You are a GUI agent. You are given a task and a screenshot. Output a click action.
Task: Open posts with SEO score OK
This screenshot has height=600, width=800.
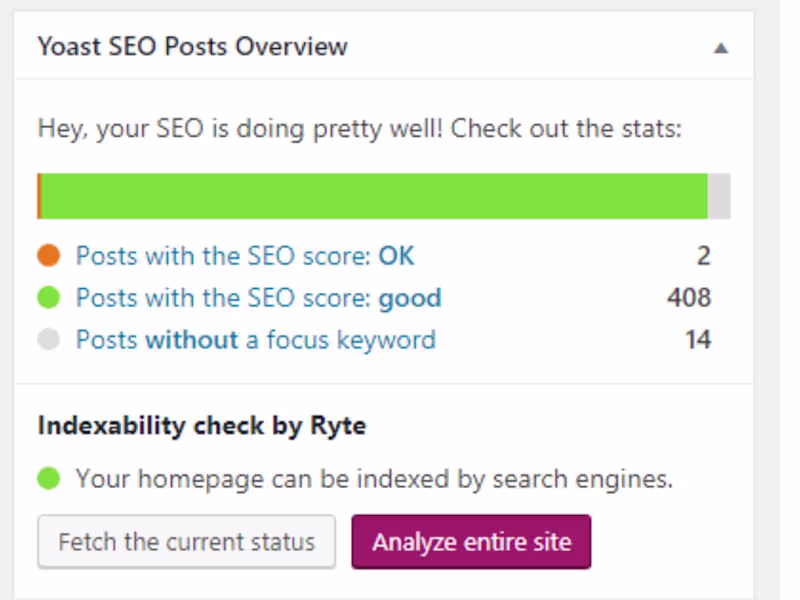[x=245, y=256]
